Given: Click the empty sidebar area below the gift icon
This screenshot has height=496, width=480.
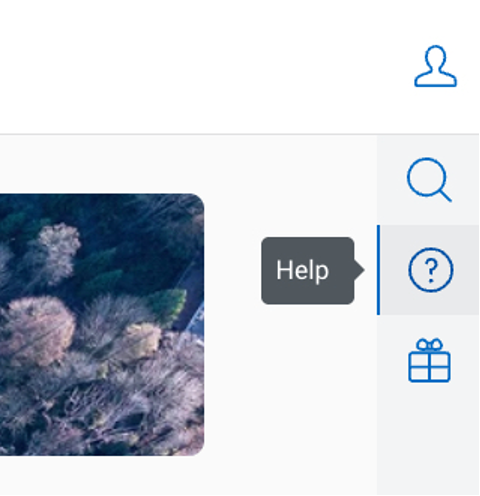Looking at the screenshot, I should pyautogui.click(x=428, y=450).
